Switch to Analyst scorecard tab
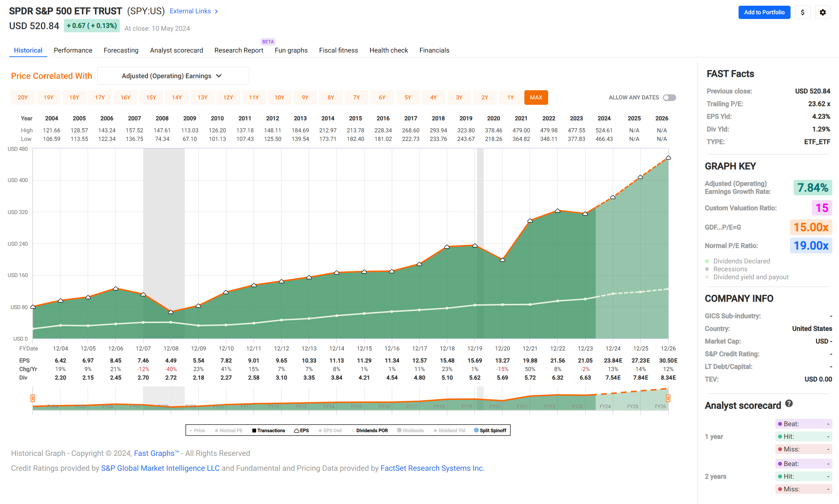 176,50
